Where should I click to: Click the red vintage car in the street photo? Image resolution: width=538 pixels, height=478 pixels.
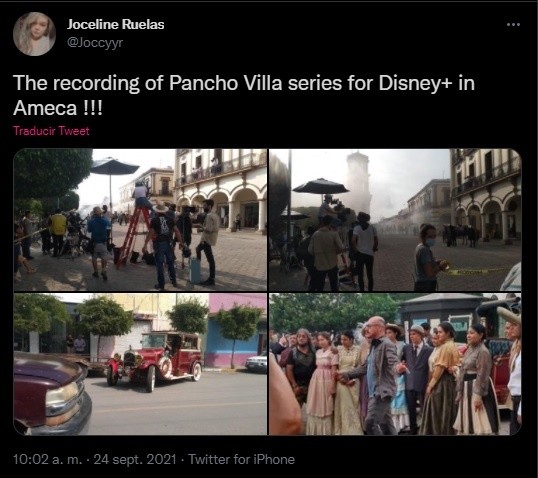(x=154, y=361)
